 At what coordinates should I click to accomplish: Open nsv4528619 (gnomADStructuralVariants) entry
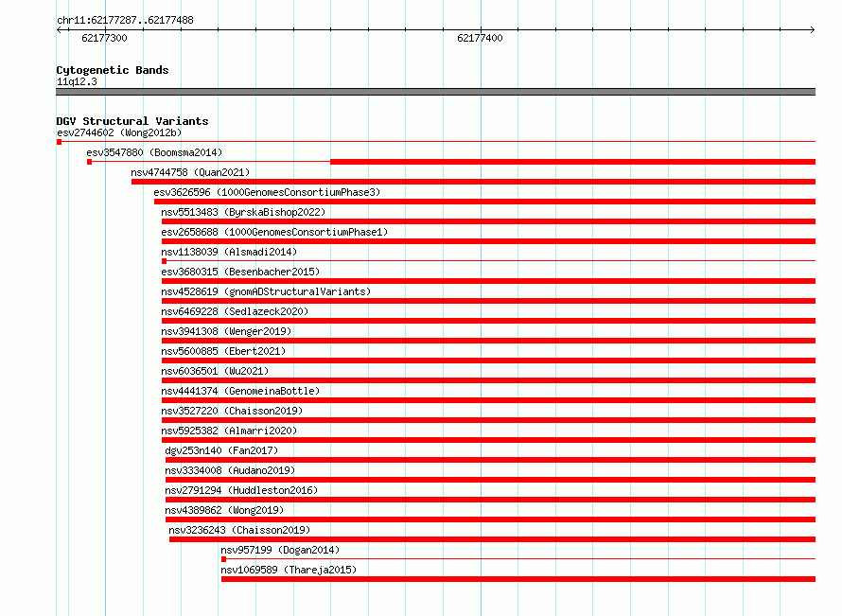266,291
